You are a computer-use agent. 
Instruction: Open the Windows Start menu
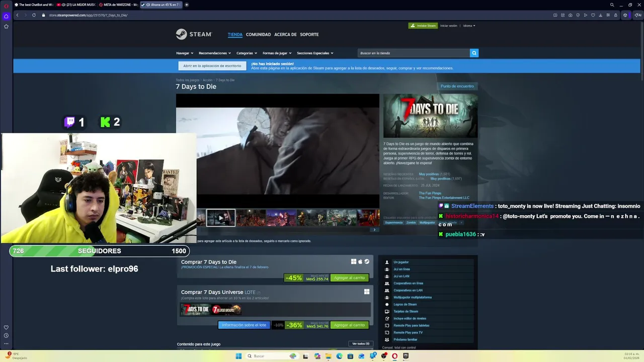[x=238, y=356]
